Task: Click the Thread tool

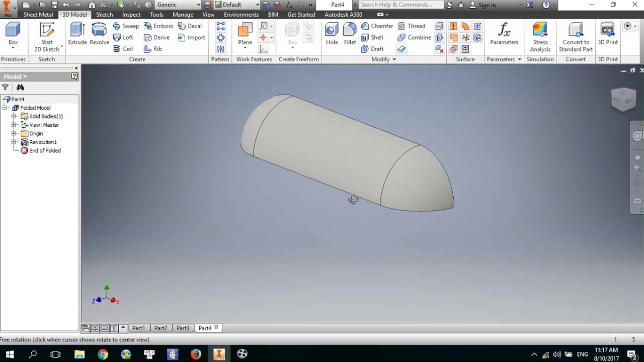Action: (411, 26)
